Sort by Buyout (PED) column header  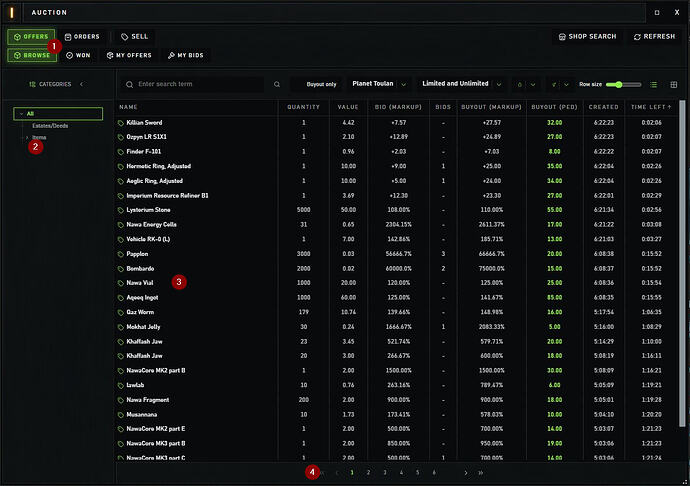coord(554,107)
